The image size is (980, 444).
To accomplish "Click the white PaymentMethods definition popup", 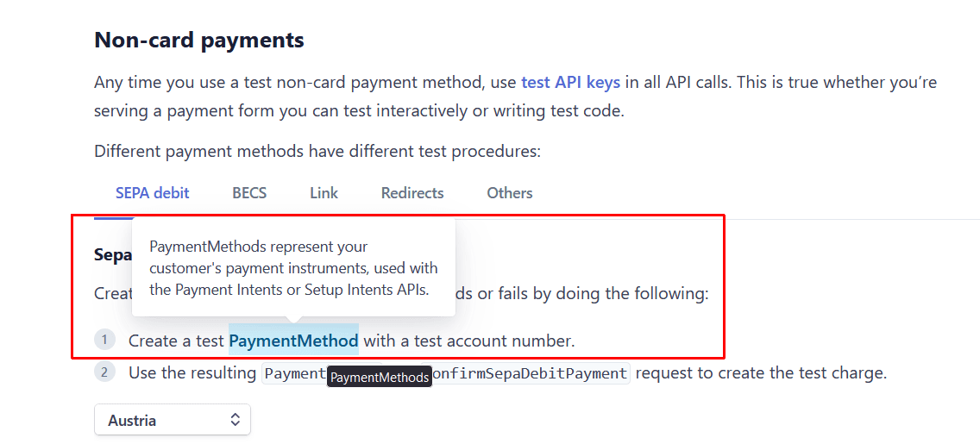I will tap(293, 268).
